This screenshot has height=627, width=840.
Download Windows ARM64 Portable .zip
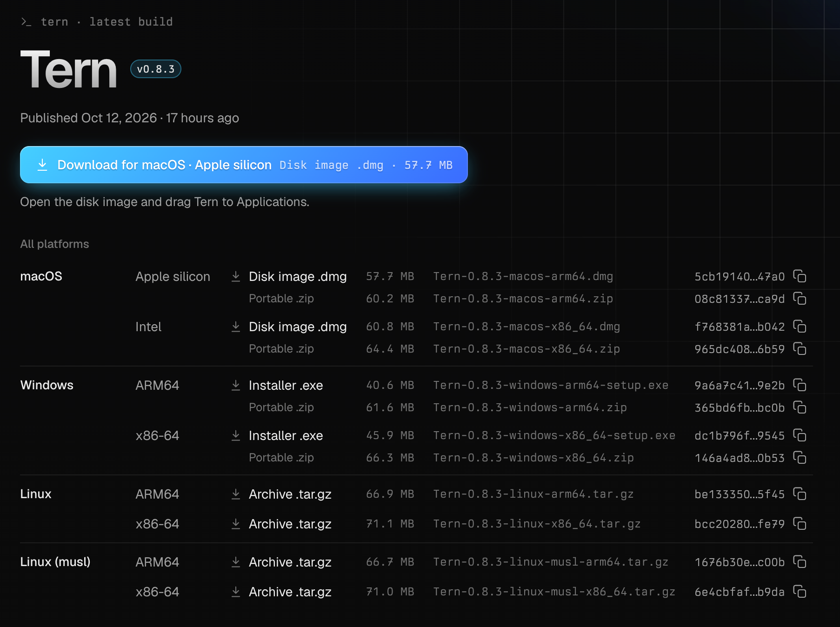tap(281, 407)
